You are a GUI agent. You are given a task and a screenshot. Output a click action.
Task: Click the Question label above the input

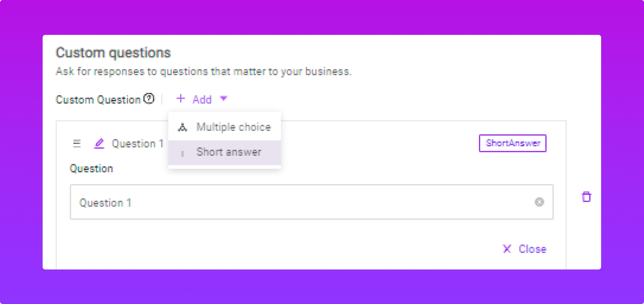click(91, 169)
